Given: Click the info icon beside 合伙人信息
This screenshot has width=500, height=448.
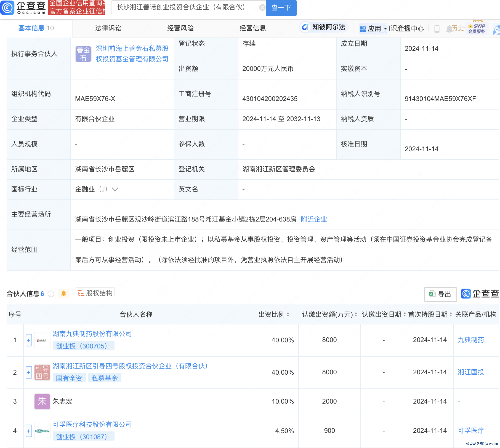Looking at the screenshot, I should tap(51, 294).
